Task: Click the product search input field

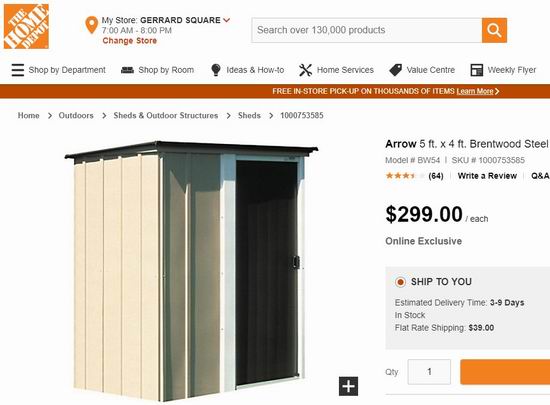Action: pos(367,30)
